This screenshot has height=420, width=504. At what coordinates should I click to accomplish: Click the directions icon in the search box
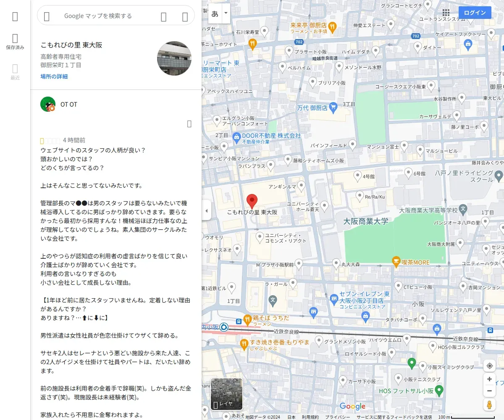point(185,16)
